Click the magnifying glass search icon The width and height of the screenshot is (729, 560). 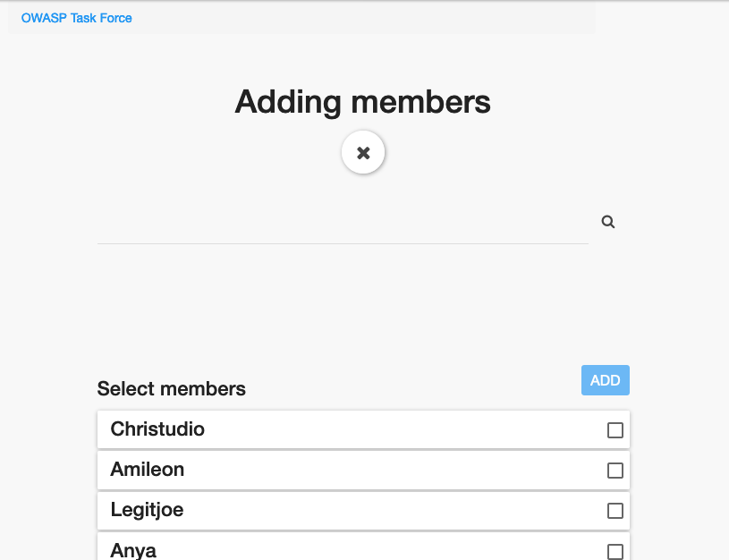(608, 222)
